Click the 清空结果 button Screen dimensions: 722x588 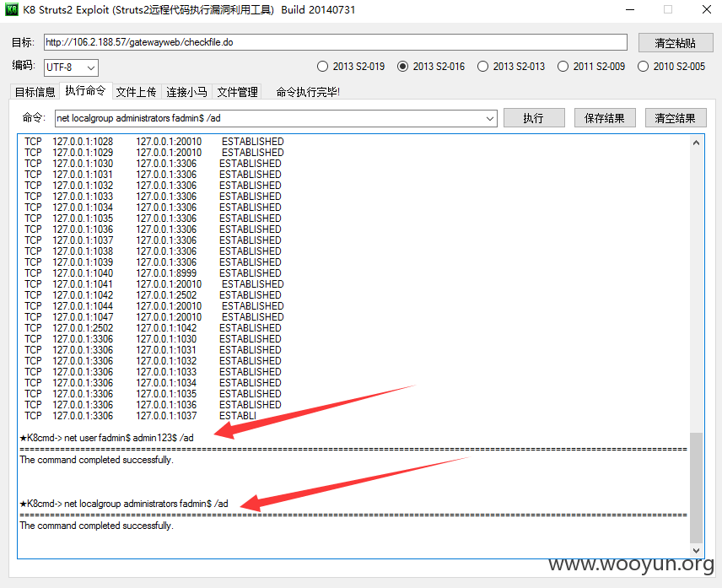coord(676,118)
